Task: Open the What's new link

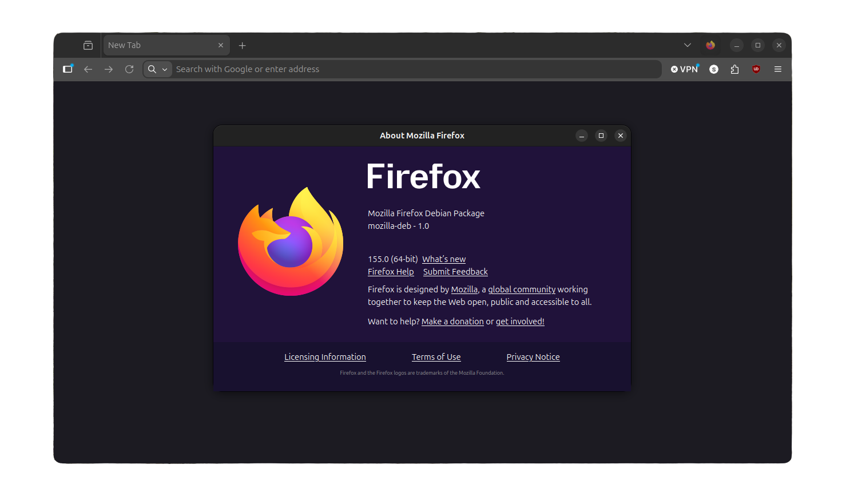Action: point(444,259)
